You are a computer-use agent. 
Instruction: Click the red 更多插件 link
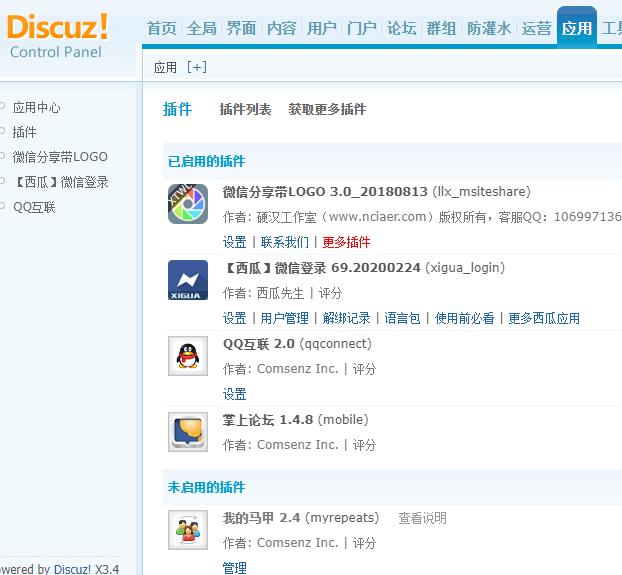click(346, 242)
